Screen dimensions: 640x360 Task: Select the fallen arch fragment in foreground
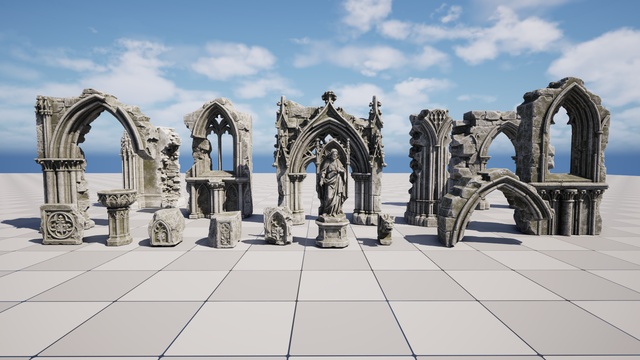click(x=493, y=208)
